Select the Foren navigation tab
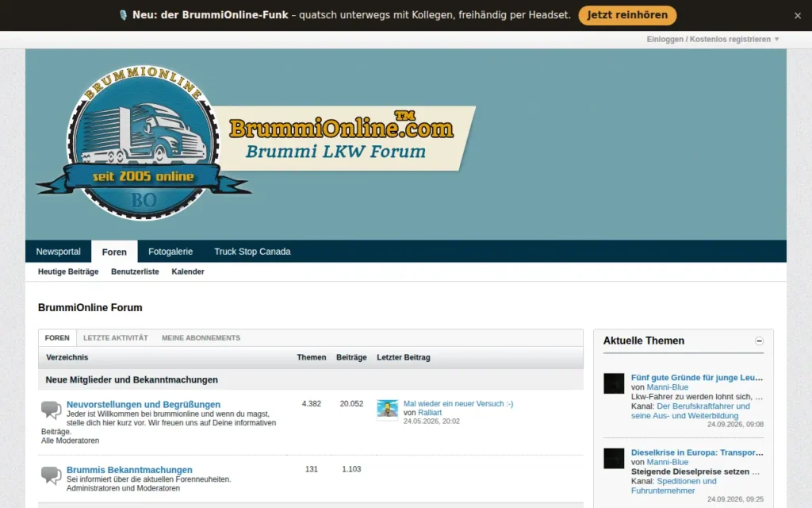This screenshot has height=508, width=812. pos(114,252)
